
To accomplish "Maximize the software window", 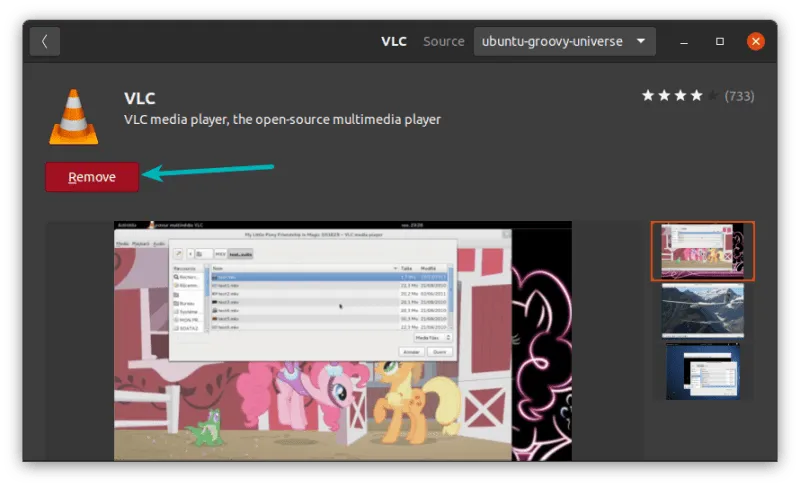I will coord(720,41).
